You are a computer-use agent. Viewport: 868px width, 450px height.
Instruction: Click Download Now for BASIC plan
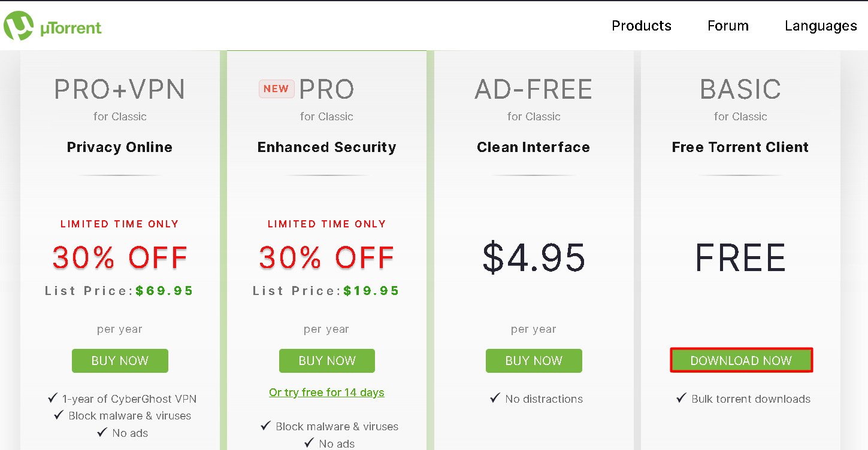pos(741,361)
